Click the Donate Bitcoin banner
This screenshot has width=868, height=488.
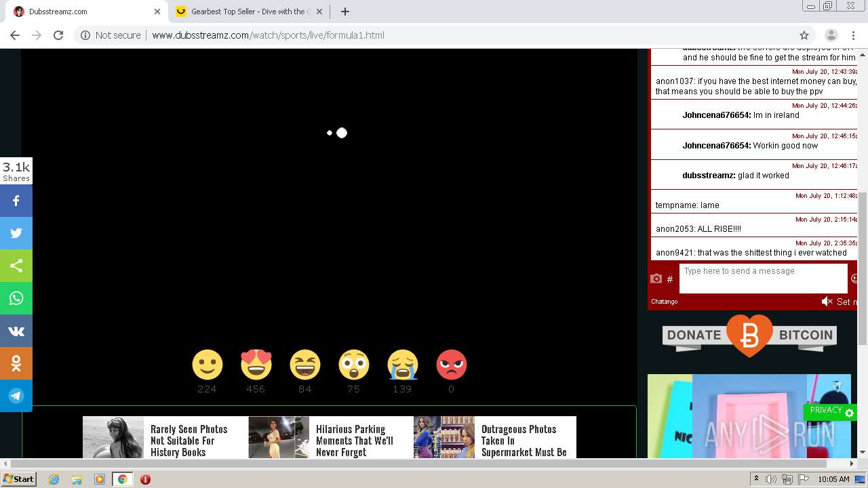[749, 335]
